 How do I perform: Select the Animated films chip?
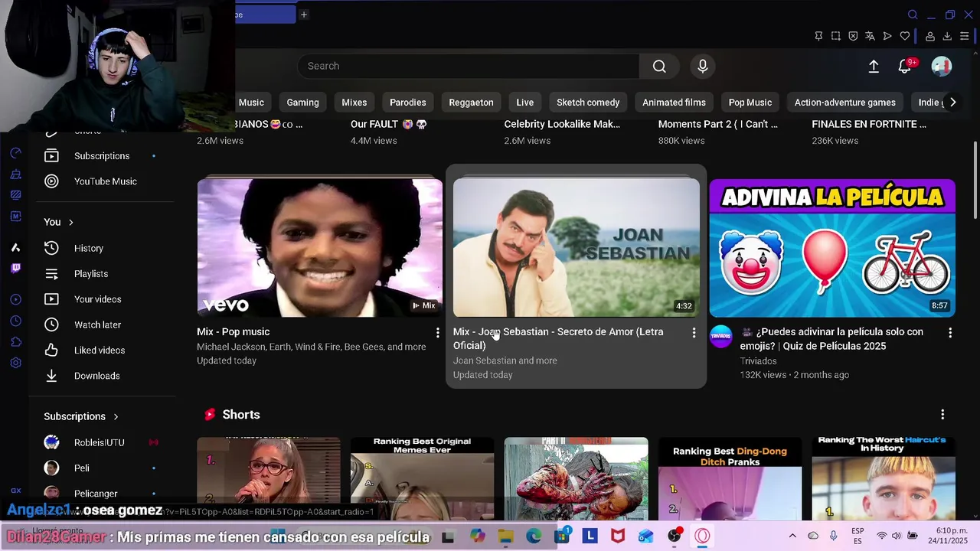pos(674,103)
